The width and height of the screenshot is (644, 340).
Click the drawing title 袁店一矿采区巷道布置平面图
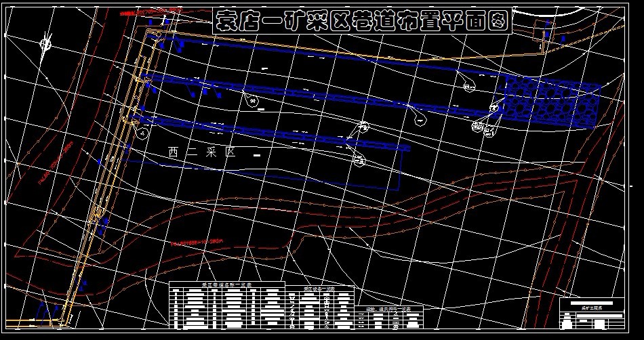[x=362, y=20]
